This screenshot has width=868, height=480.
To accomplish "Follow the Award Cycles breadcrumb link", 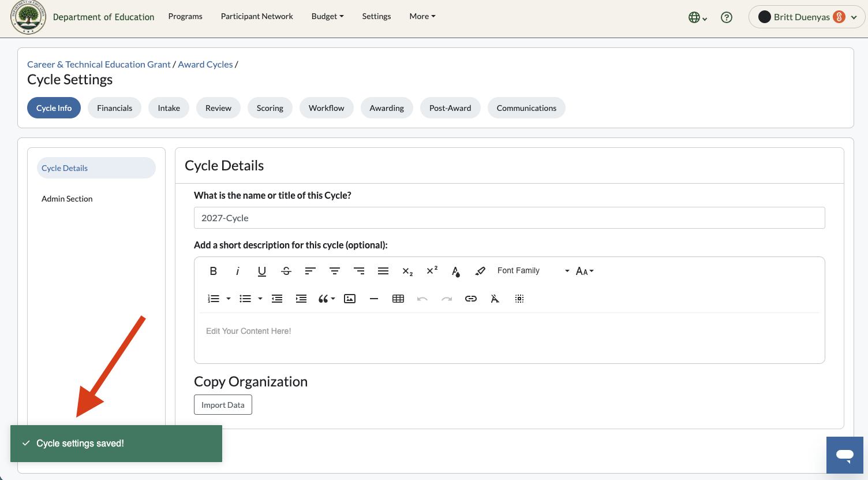I will (205, 64).
